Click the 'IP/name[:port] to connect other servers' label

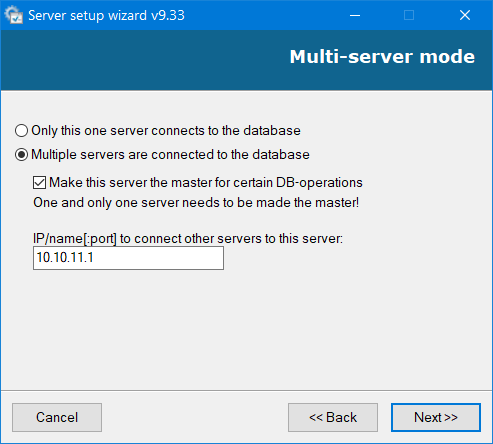click(x=188, y=239)
